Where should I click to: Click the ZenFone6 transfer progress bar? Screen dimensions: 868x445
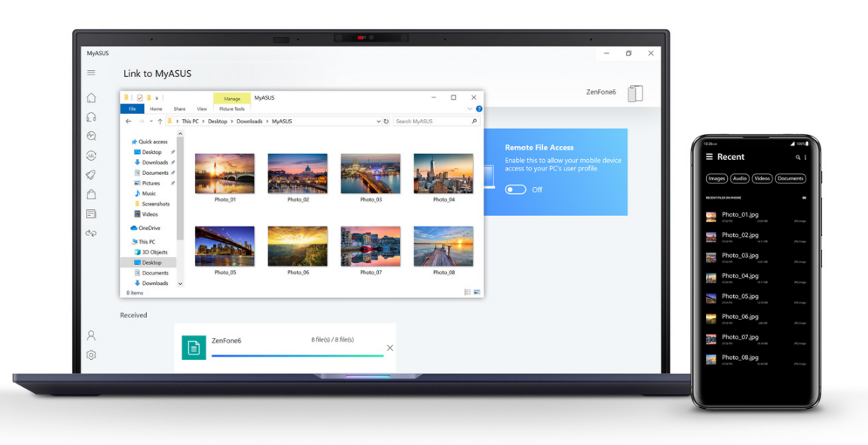pos(298,356)
